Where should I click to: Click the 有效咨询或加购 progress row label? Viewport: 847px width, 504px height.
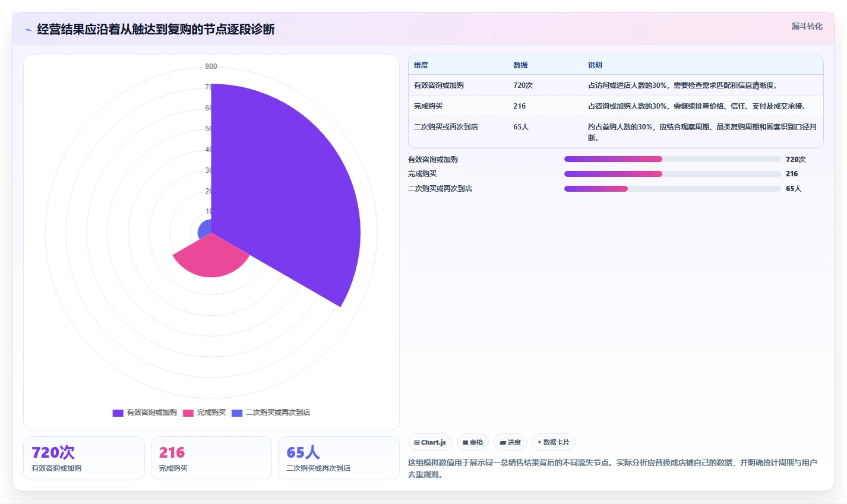pyautogui.click(x=433, y=159)
